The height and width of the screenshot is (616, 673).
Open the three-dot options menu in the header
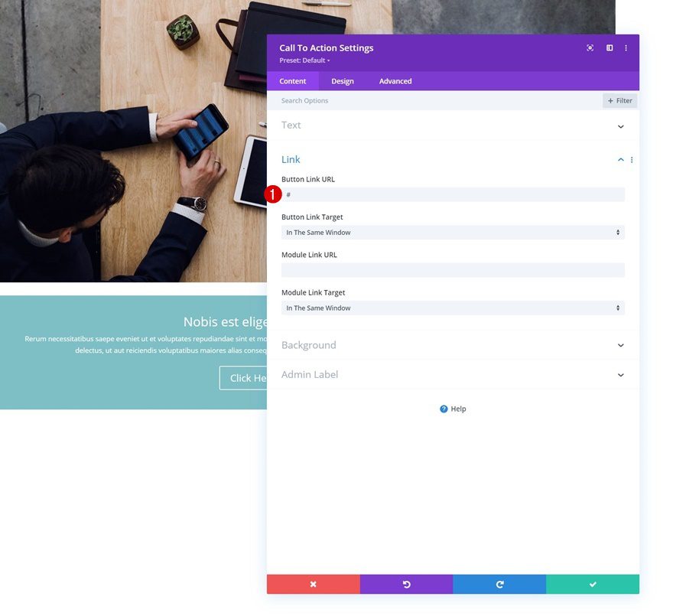tap(626, 47)
